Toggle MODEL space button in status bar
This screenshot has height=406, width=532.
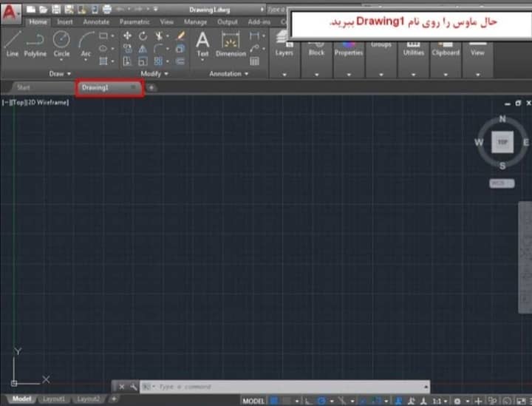(x=253, y=402)
